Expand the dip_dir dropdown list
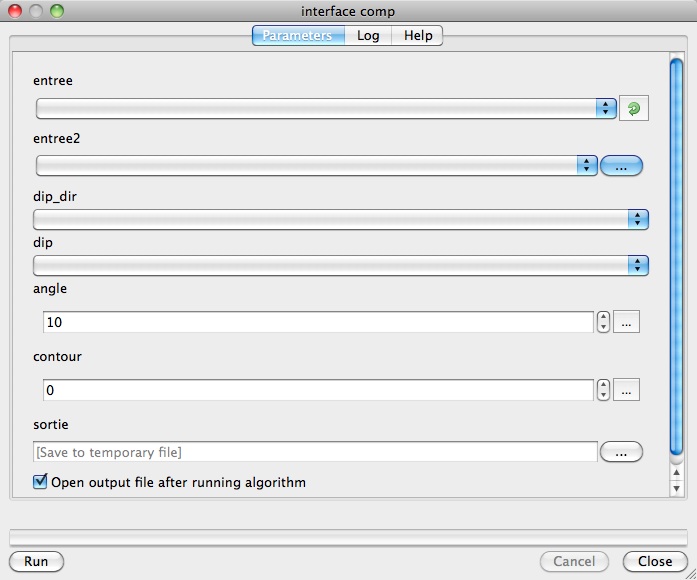Viewport: 697px width, 580px height. pyautogui.click(x=340, y=219)
